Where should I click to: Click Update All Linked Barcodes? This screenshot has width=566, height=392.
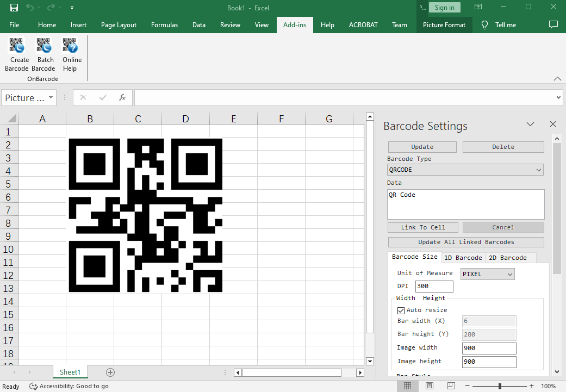(465, 242)
